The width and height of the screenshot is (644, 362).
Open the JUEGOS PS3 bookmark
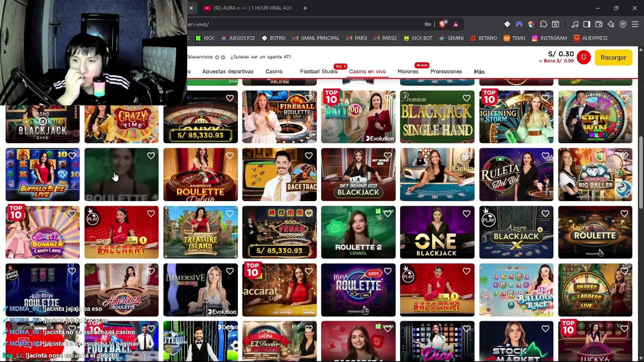(237, 38)
